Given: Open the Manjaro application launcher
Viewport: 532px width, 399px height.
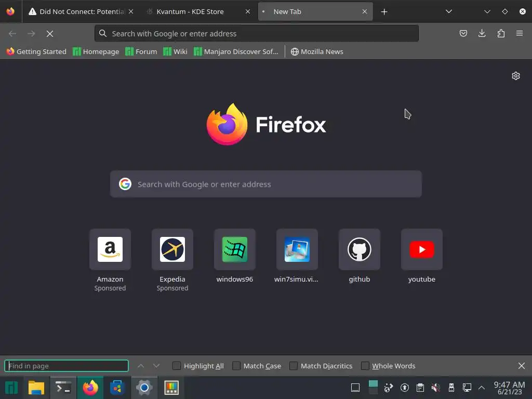Looking at the screenshot, I should tap(11, 388).
